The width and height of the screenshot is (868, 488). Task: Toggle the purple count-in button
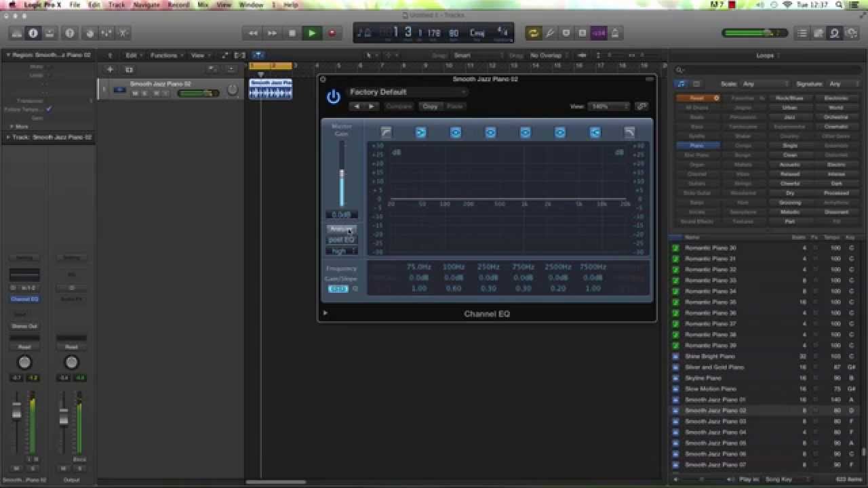click(599, 33)
